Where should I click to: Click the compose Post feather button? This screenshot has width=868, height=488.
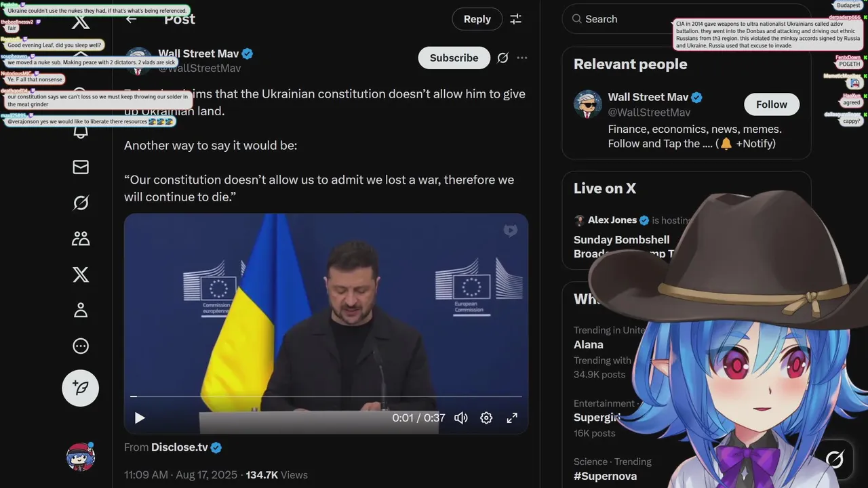click(x=81, y=388)
